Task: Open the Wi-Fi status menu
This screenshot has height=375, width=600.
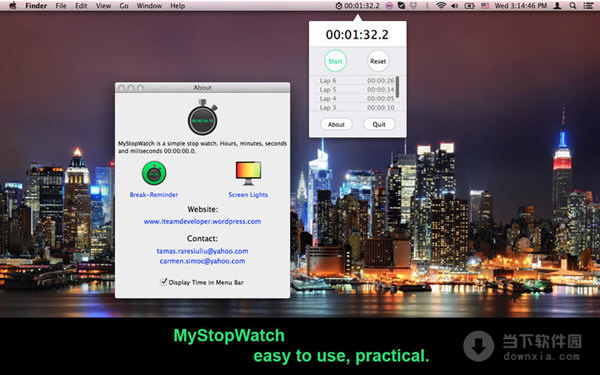Action: tap(441, 6)
